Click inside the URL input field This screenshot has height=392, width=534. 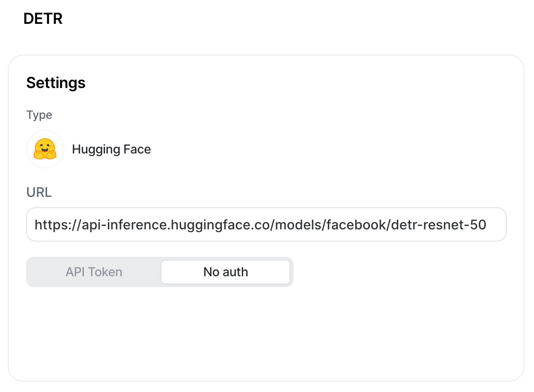click(266, 224)
